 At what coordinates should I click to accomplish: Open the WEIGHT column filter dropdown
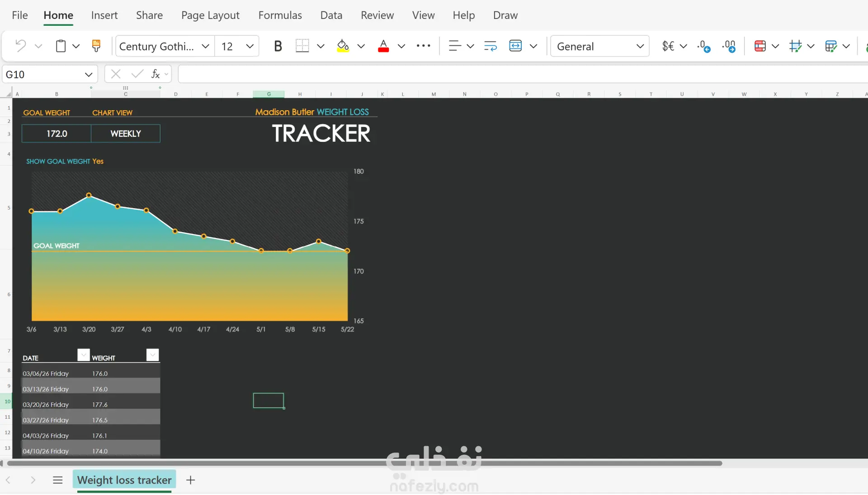click(153, 355)
